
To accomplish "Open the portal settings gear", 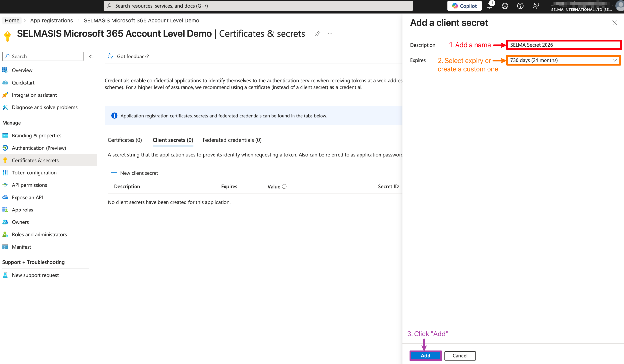I will pos(505,6).
